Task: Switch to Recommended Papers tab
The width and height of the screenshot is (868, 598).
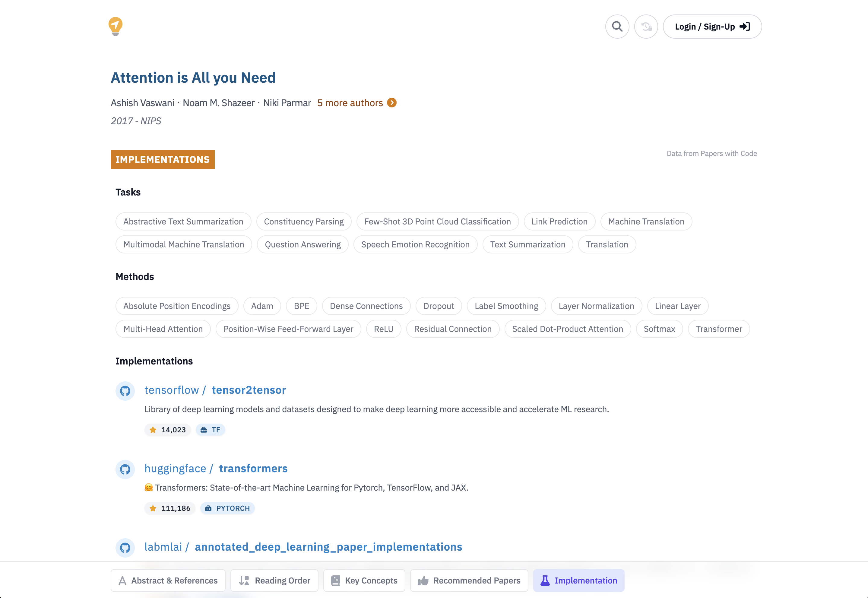Action: [469, 581]
